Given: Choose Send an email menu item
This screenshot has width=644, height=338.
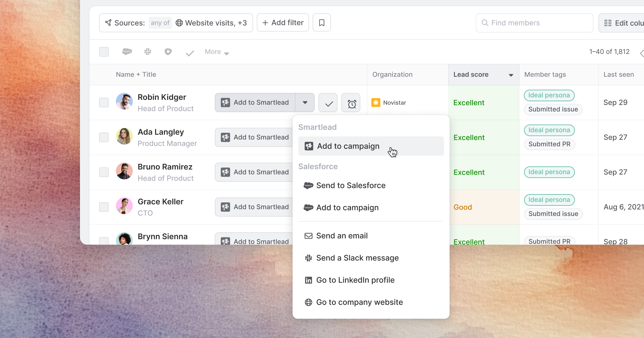Looking at the screenshot, I should 371,236.
